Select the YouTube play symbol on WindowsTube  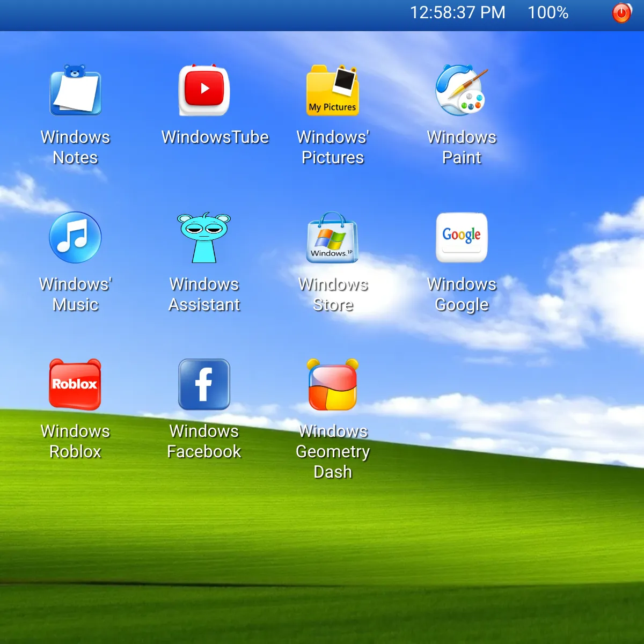(204, 90)
